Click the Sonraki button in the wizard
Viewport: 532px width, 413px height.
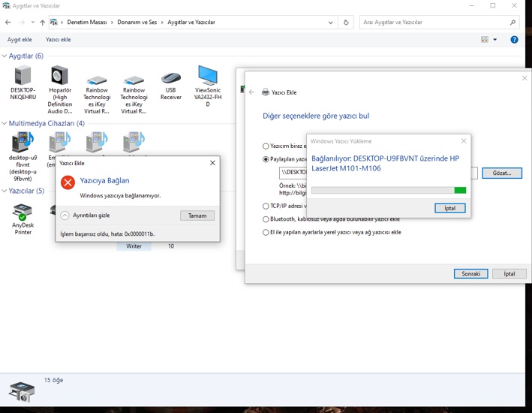[x=471, y=274]
